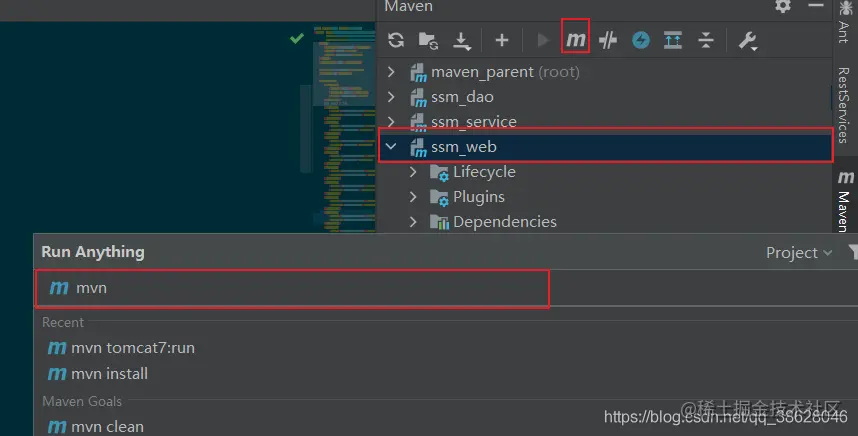Open the Ant side tab

pyautogui.click(x=845, y=23)
